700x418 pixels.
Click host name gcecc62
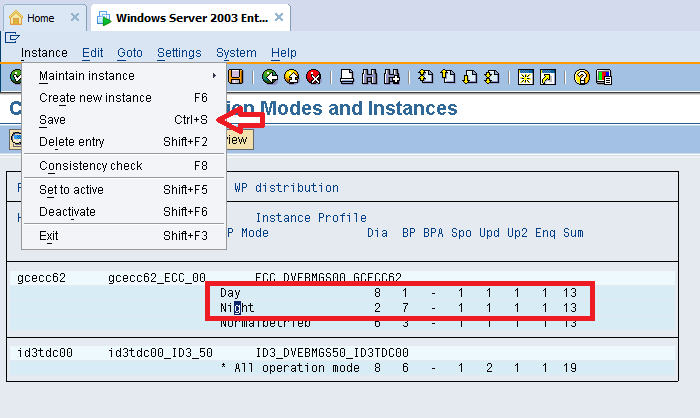(42, 278)
